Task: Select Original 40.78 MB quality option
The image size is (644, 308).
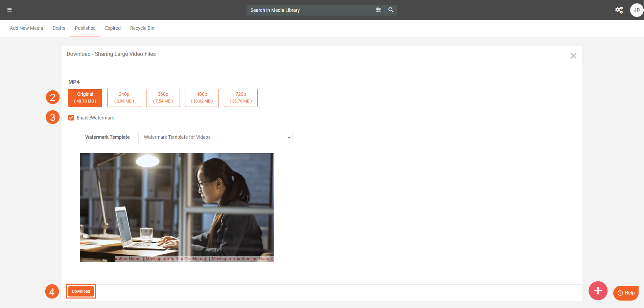Action: click(x=85, y=97)
